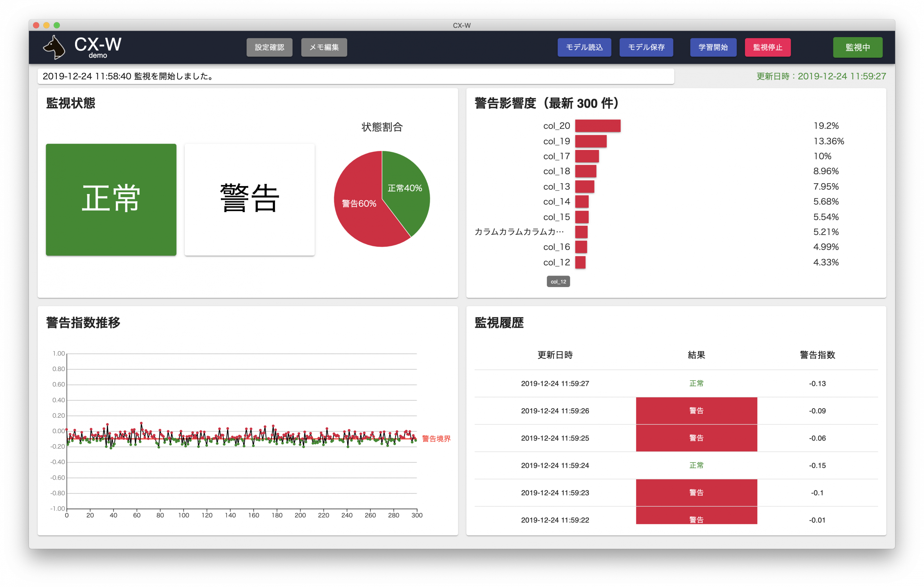Click the gray col_12 tooltip tag

pyautogui.click(x=558, y=282)
